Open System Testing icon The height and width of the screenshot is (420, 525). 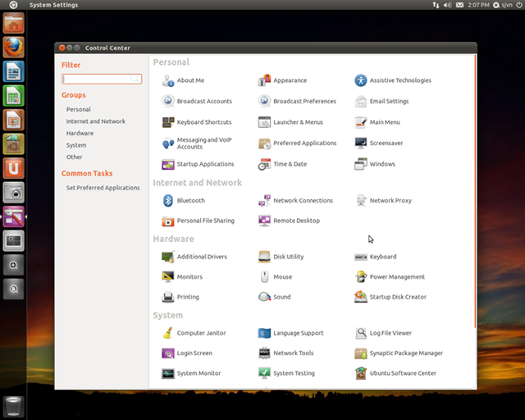[x=264, y=373]
